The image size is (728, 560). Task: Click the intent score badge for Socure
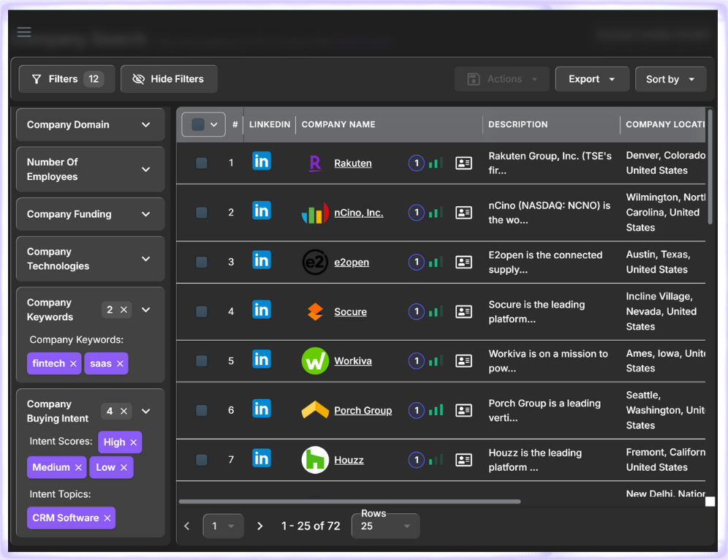[x=416, y=311]
